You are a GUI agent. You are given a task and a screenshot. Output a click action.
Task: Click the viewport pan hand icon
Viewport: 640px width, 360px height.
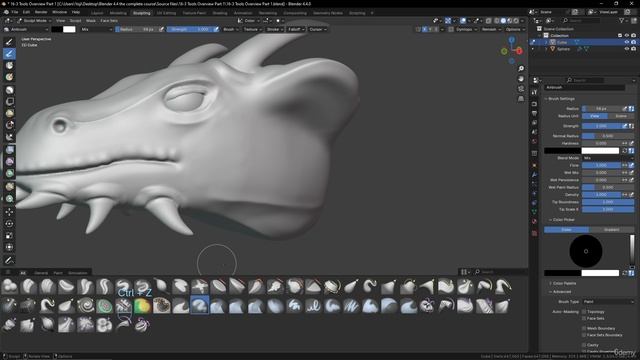pos(521,79)
